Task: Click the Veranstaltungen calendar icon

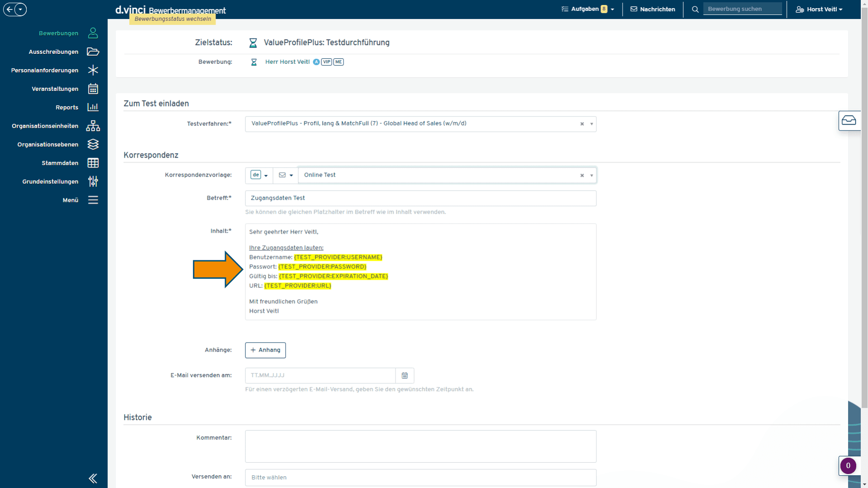Action: (93, 89)
